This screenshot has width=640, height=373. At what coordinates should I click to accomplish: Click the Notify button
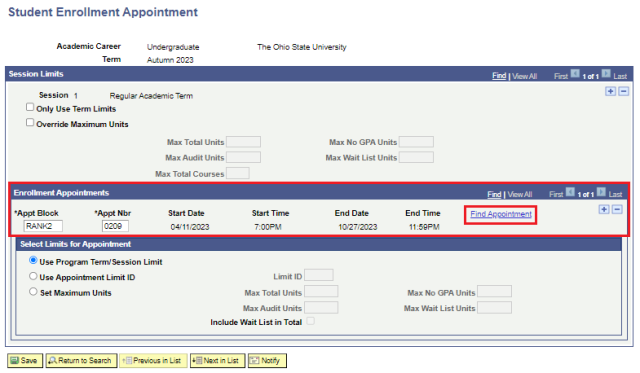[x=267, y=360]
